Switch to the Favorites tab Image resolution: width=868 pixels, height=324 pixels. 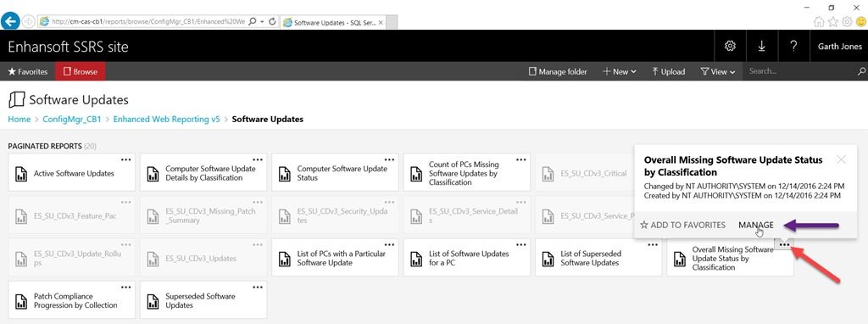tap(28, 71)
